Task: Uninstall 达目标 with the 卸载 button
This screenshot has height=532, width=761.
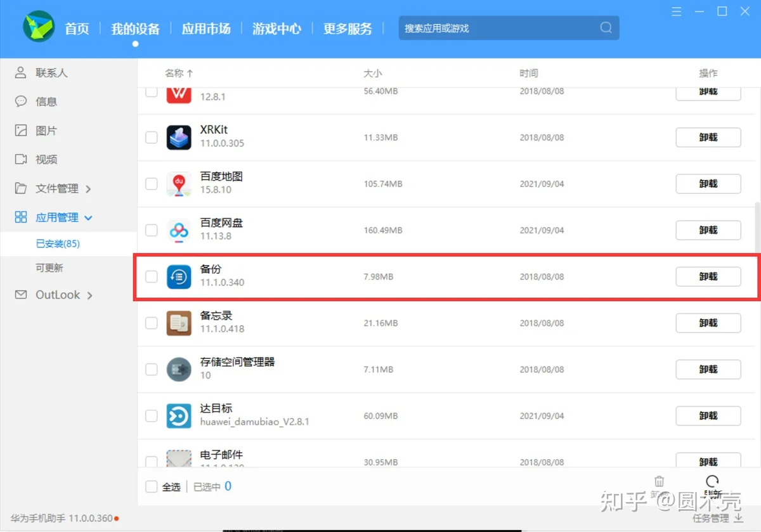Action: [x=708, y=416]
